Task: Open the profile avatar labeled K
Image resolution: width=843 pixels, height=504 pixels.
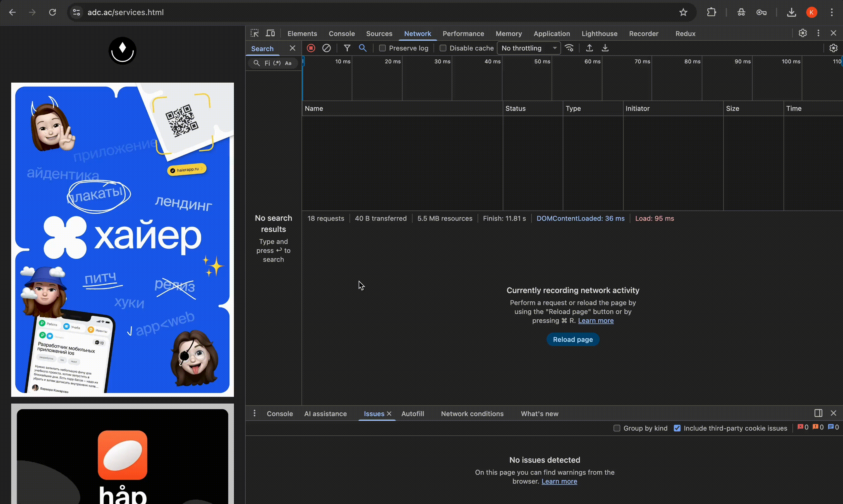Action: pyautogui.click(x=812, y=13)
